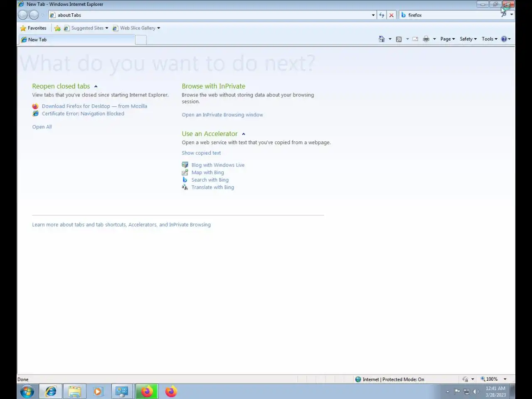
Task: Expand the Web Slice Gallery dropdown
Action: [158, 28]
